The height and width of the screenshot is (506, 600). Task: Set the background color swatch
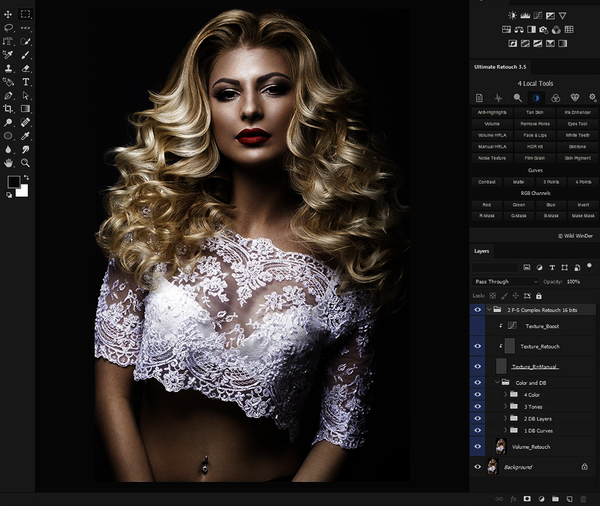tap(23, 191)
